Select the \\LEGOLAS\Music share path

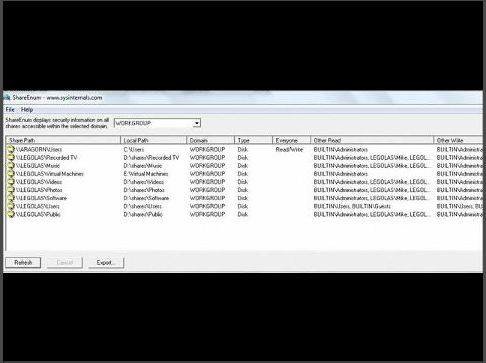tap(38, 166)
